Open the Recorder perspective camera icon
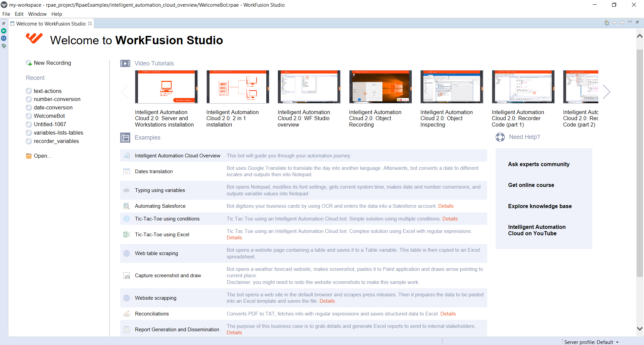 coord(4,31)
